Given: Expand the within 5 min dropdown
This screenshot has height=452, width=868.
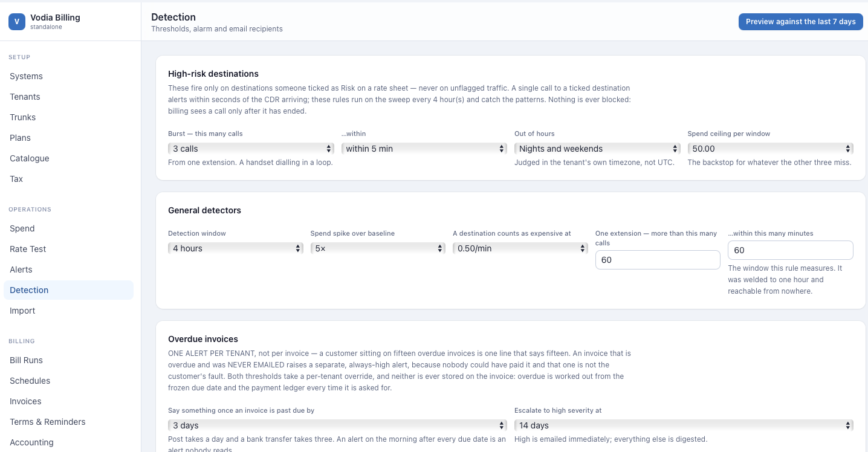Looking at the screenshot, I should click(424, 149).
